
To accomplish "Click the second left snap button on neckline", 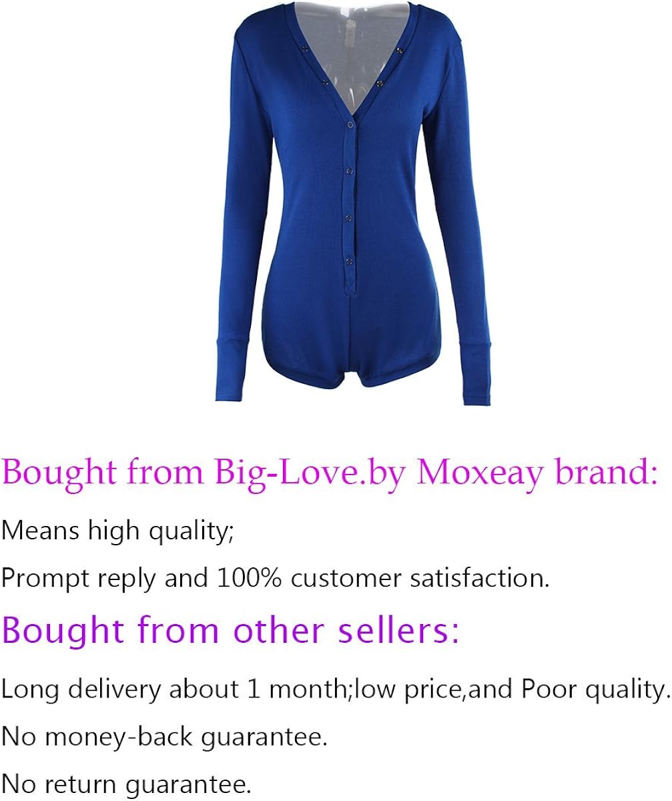I will (x=325, y=81).
